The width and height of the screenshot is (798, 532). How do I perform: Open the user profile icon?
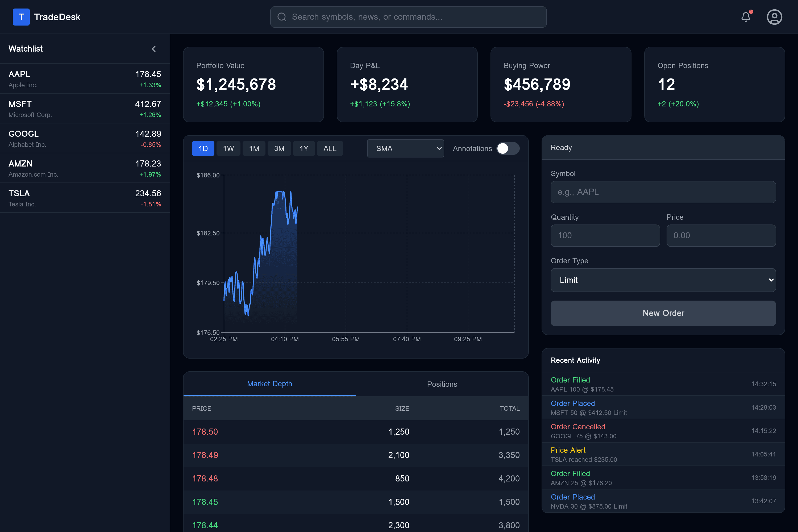pos(774,17)
